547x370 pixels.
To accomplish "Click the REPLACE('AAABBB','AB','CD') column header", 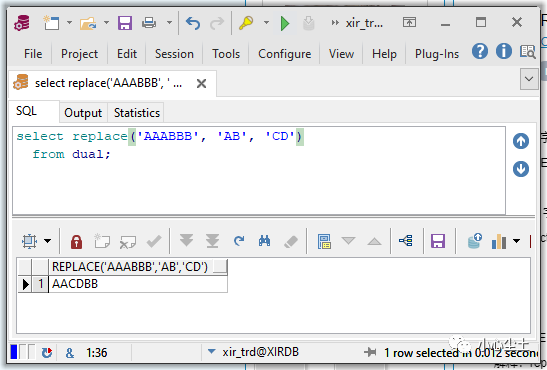I will click(138, 267).
